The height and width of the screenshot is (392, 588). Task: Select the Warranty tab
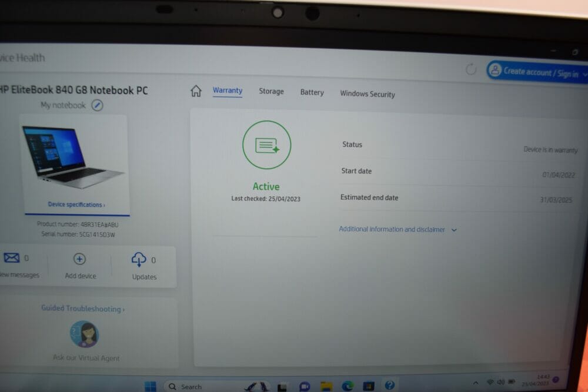pos(228,91)
